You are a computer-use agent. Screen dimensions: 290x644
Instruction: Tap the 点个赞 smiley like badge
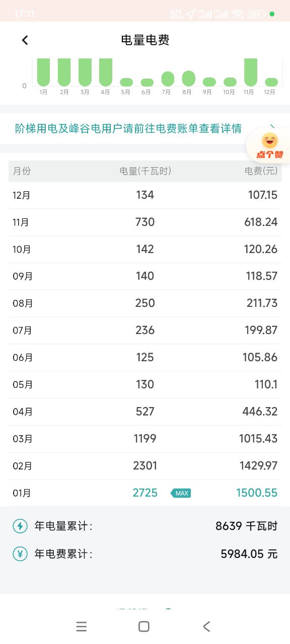[269, 146]
